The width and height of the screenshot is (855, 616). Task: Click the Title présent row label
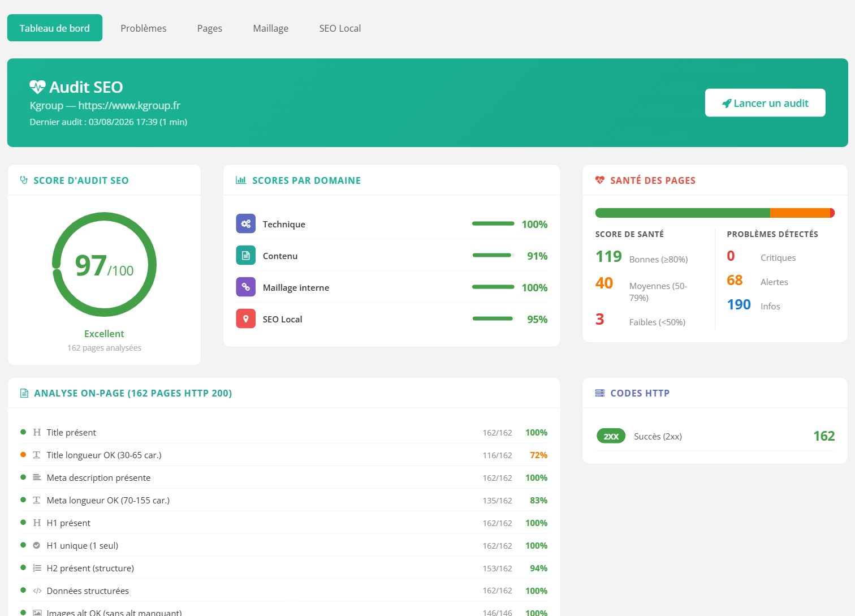pos(71,432)
